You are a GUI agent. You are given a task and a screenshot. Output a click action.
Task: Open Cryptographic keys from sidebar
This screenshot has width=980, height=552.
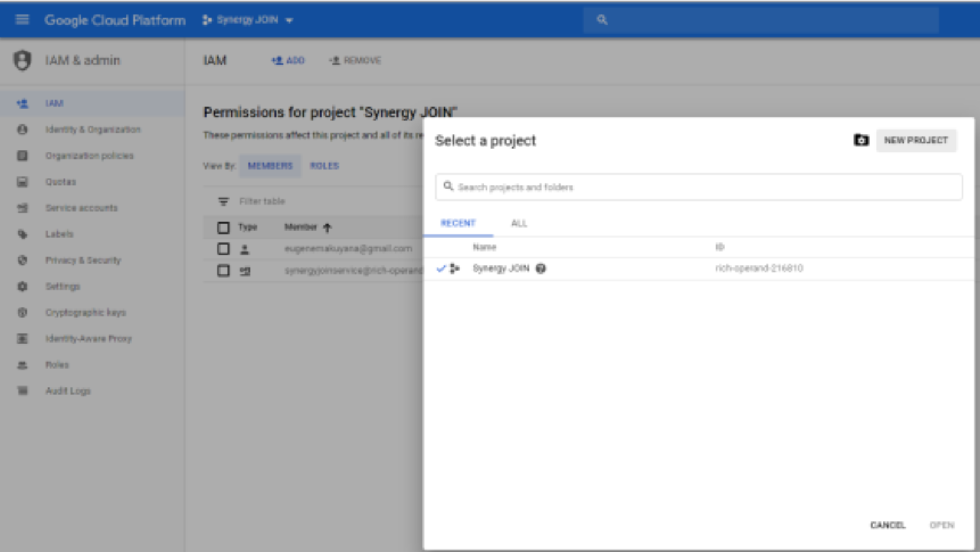[x=86, y=313]
